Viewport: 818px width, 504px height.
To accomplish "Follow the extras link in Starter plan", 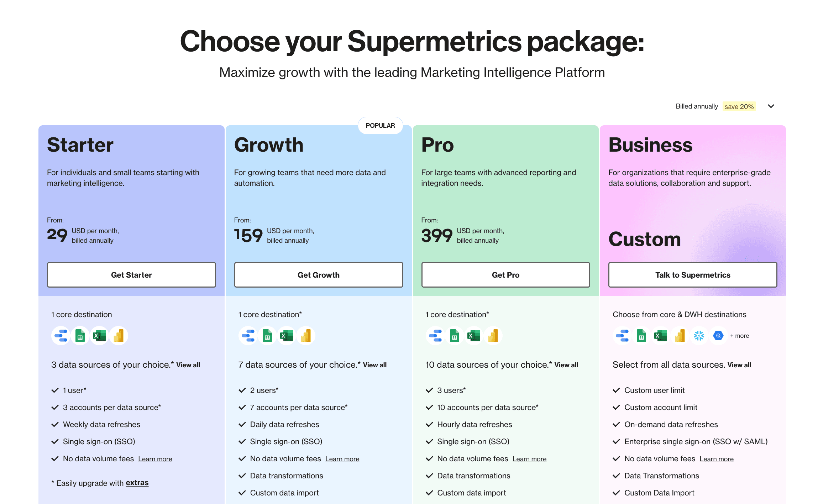I will [137, 483].
